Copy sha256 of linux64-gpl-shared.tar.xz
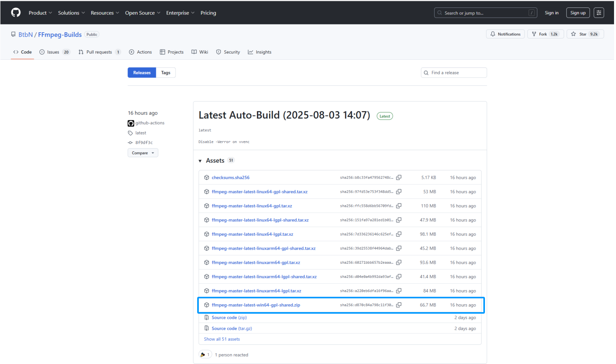The image size is (616, 364). [399, 192]
